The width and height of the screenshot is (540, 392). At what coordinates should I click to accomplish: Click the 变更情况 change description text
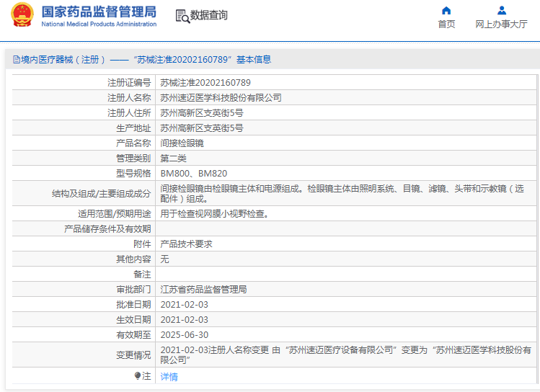[x=346, y=355]
